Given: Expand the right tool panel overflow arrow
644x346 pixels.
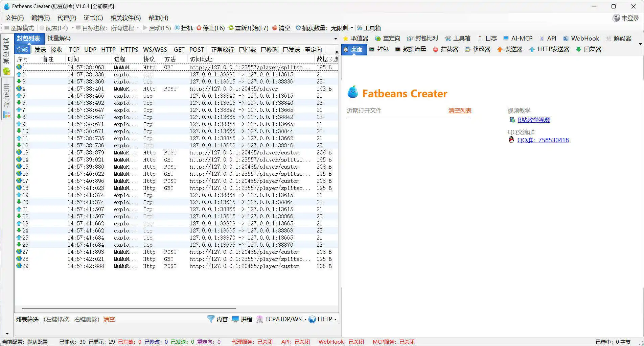Looking at the screenshot, I should point(640,44).
